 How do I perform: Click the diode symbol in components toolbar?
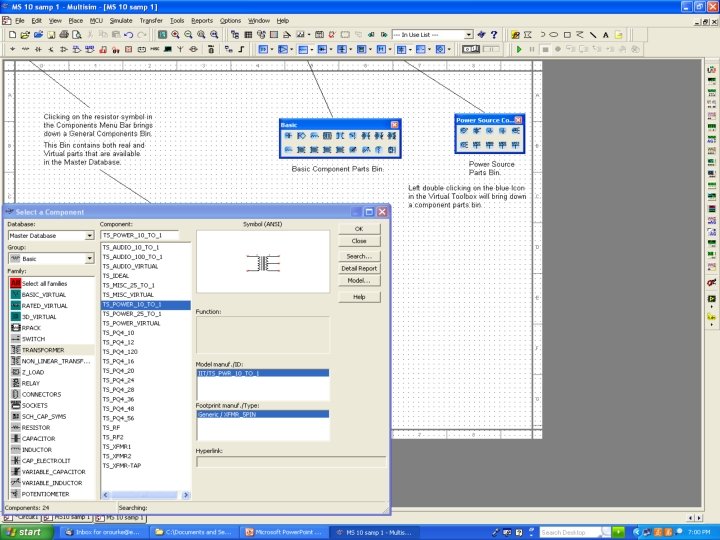[x=38, y=49]
